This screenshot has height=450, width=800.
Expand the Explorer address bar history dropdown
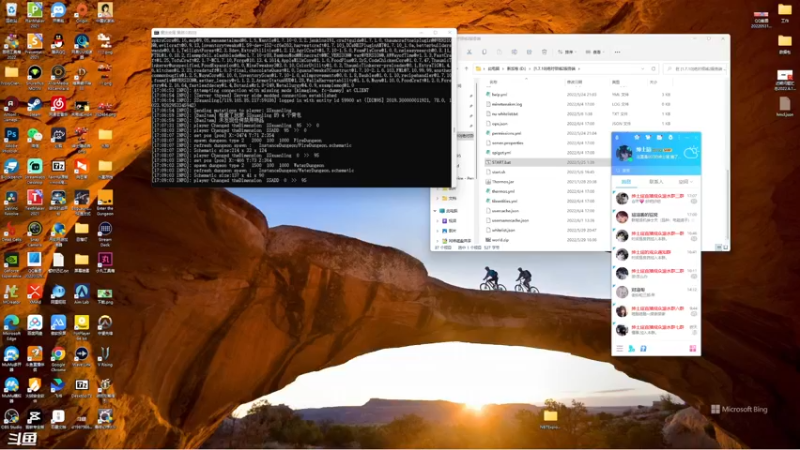(643, 68)
